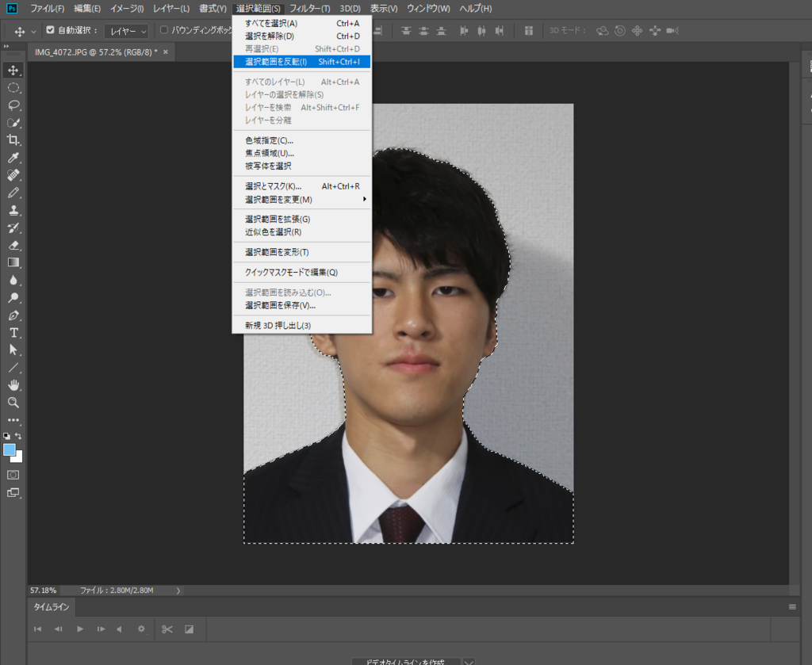Toggle timeline audio playback speaker
The image size is (812, 665).
pos(120,629)
